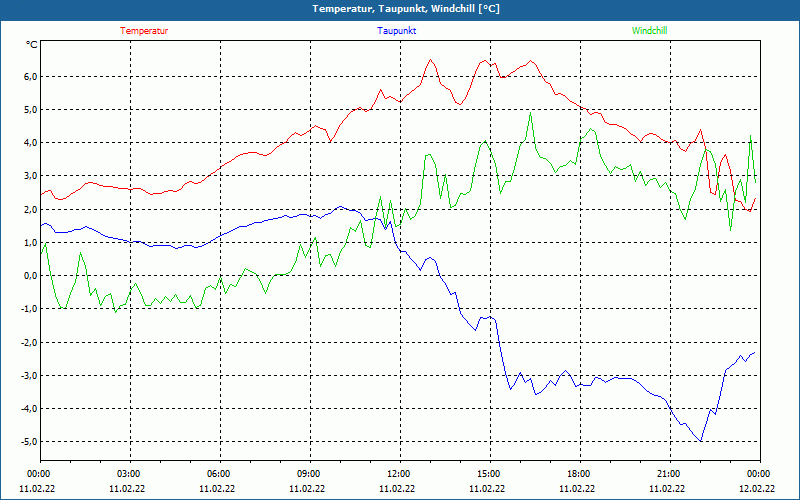800x500 pixels.
Task: Click the '11.02.22' date beneath 12:00
Action: [397, 488]
